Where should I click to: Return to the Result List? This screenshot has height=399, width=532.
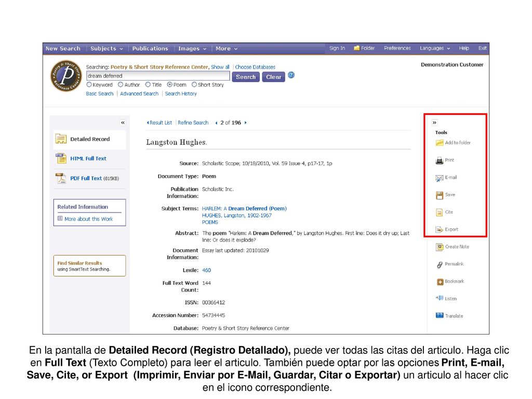coord(159,123)
